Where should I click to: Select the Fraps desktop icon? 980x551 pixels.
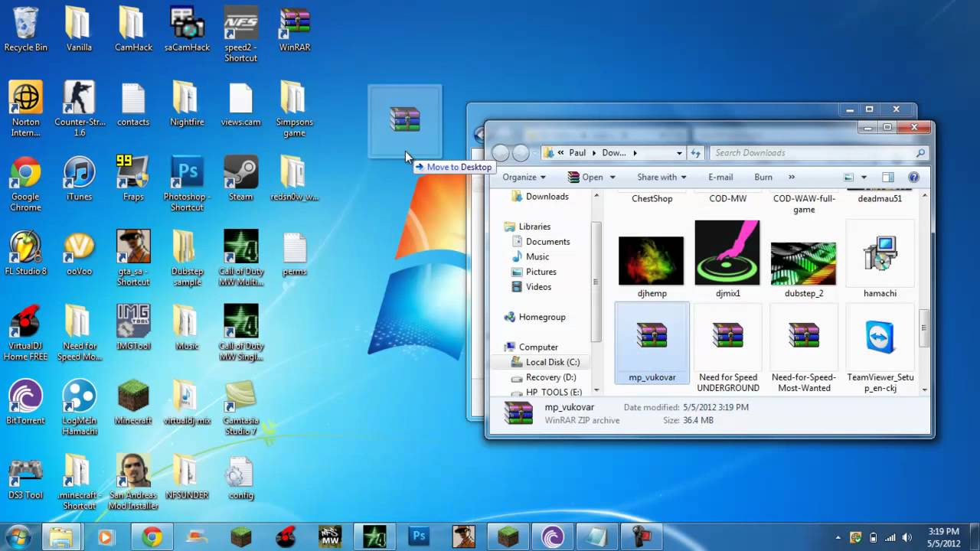(133, 179)
